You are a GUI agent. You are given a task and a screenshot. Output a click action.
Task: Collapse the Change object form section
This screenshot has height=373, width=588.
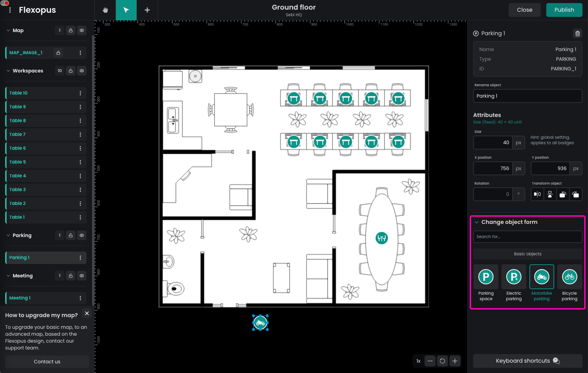(476, 222)
